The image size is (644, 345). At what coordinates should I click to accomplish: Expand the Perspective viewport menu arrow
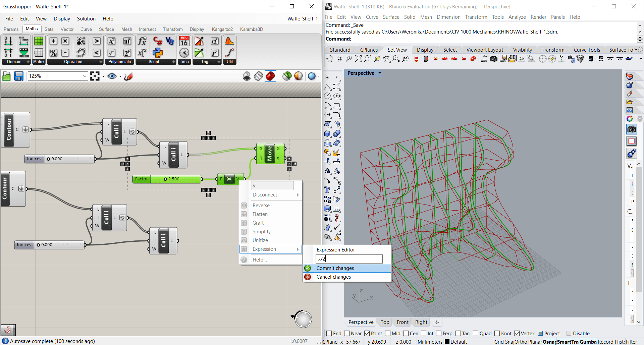pyautogui.click(x=380, y=73)
